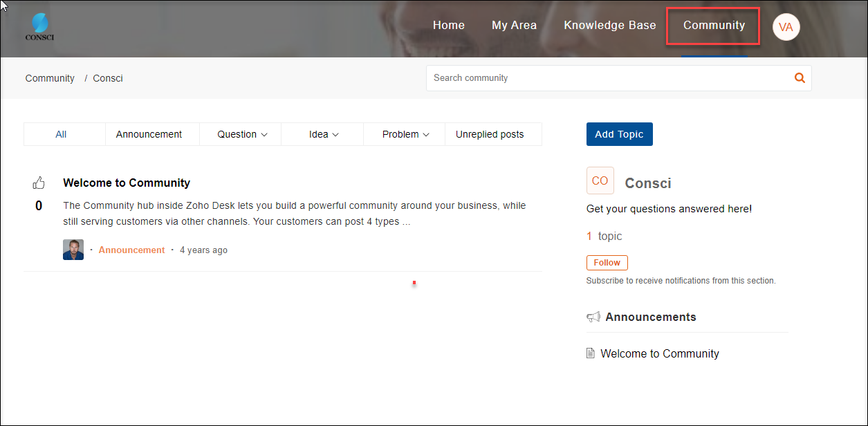Click the Announcements sidebar heading
The width and height of the screenshot is (868, 426).
[651, 317]
